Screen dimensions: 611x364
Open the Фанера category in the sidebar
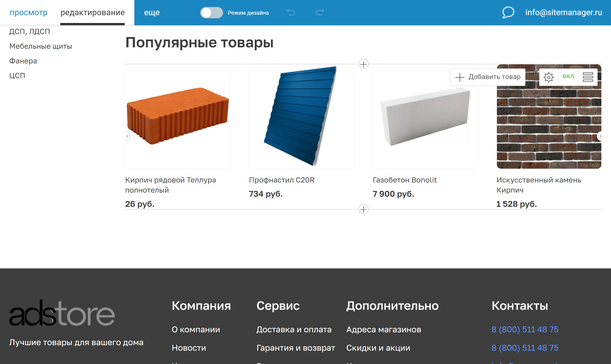click(x=23, y=60)
